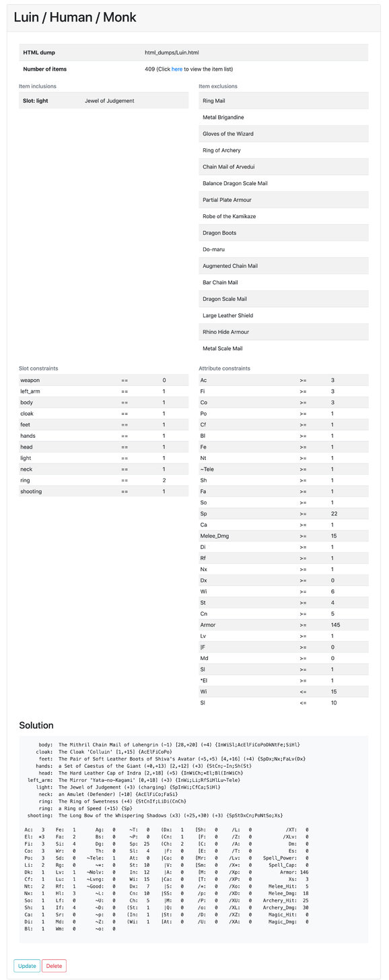This screenshot has height=980, width=389.
Task: Select the Metal Scale Mail exclusion row
Action: coord(283,348)
